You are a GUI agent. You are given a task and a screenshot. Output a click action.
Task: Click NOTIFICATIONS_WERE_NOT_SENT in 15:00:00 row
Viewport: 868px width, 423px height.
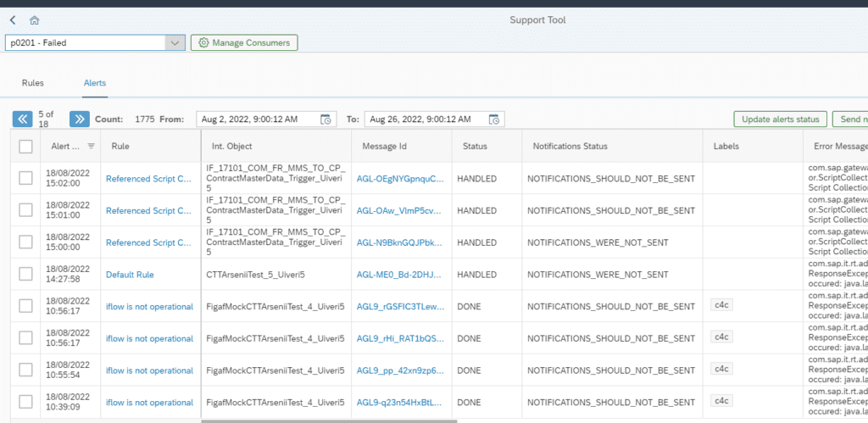point(598,242)
